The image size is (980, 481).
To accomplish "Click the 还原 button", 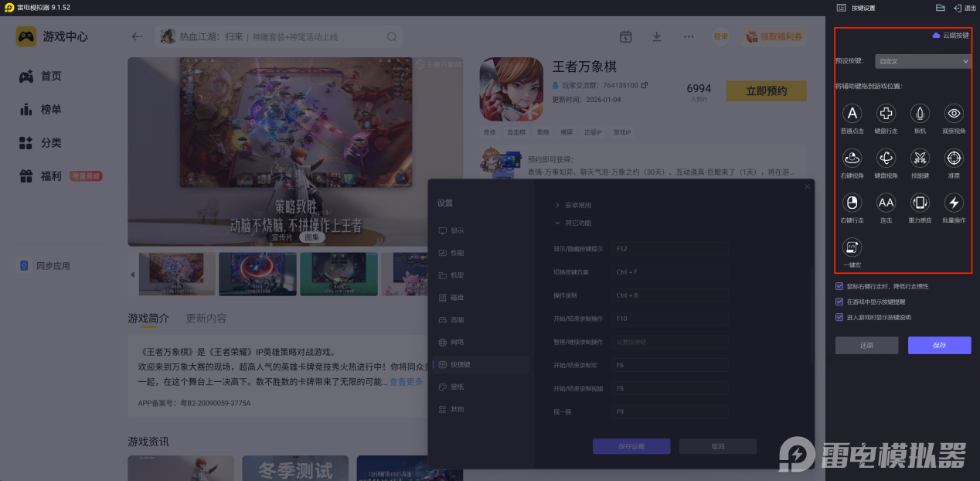I will [866, 346].
